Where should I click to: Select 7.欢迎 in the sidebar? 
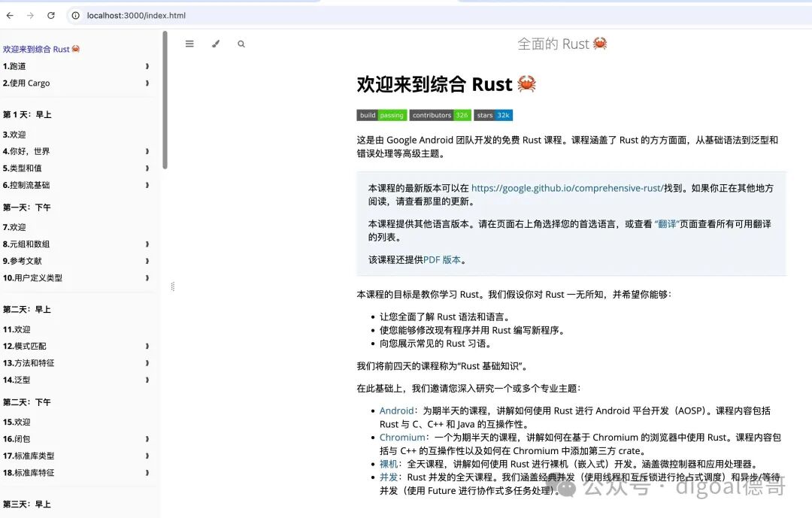tap(14, 227)
